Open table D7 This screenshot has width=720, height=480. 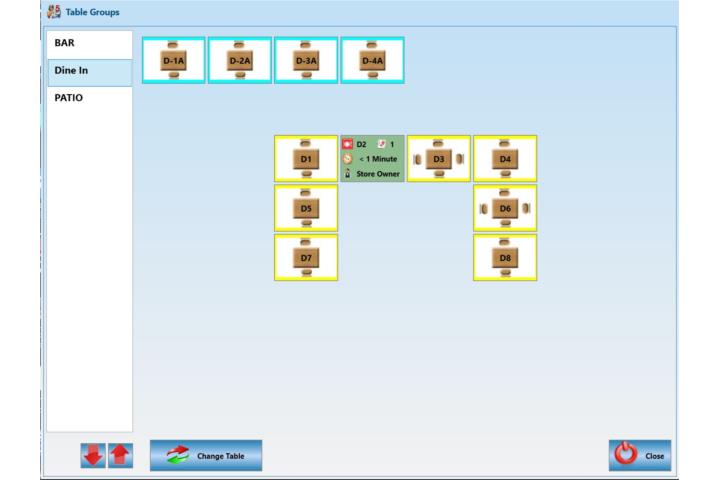pos(306,257)
